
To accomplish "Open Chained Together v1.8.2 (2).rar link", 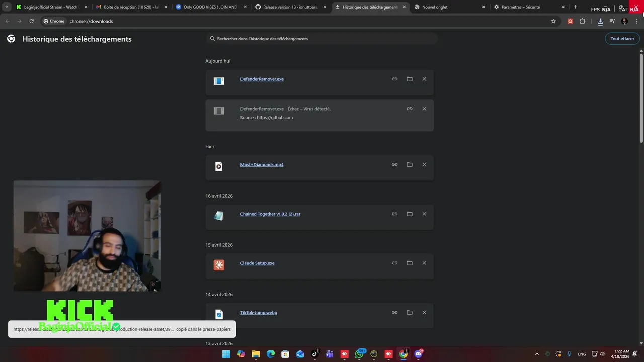I will point(270,214).
